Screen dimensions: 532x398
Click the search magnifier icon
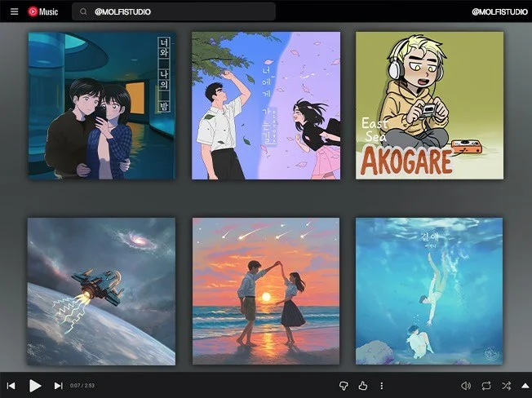click(x=83, y=12)
